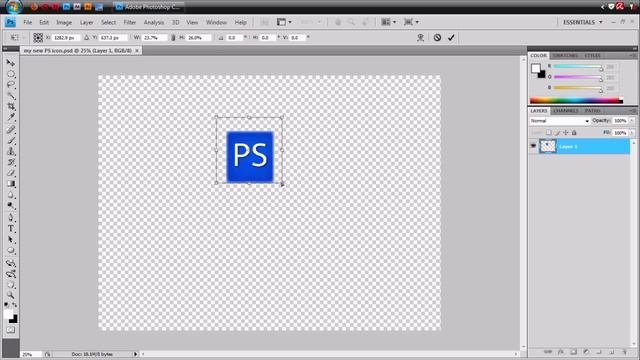Click the transform width percentage field

pyautogui.click(x=155, y=38)
